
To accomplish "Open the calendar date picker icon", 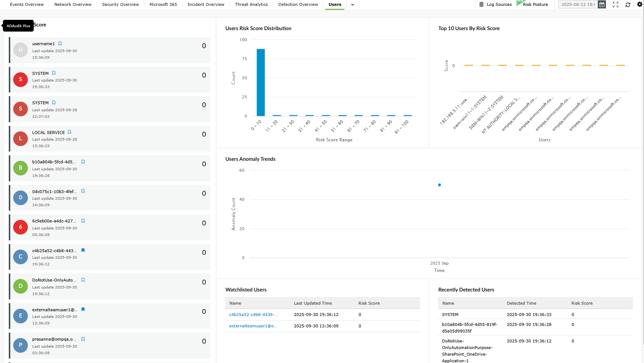I will pyautogui.click(x=602, y=4).
